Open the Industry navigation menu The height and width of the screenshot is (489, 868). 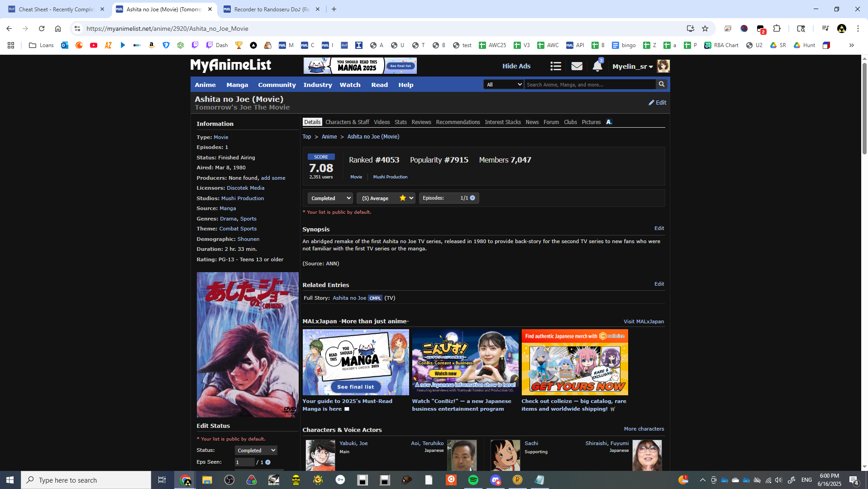[x=318, y=85]
